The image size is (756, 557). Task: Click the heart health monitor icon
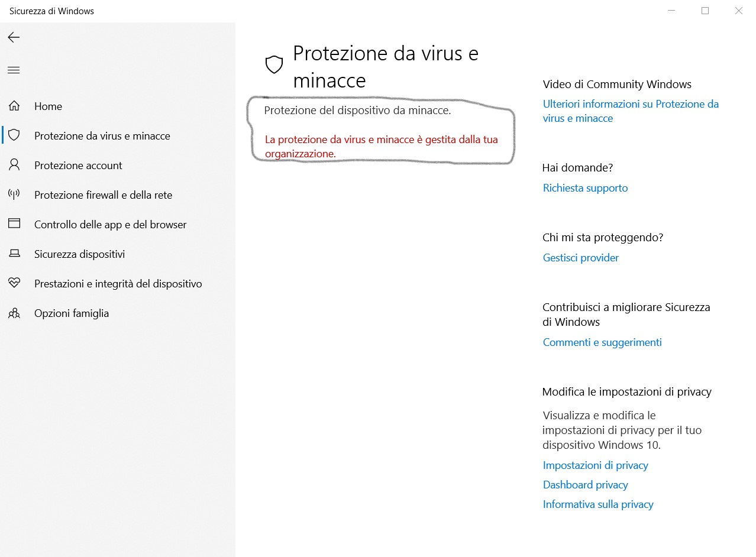pos(14,283)
